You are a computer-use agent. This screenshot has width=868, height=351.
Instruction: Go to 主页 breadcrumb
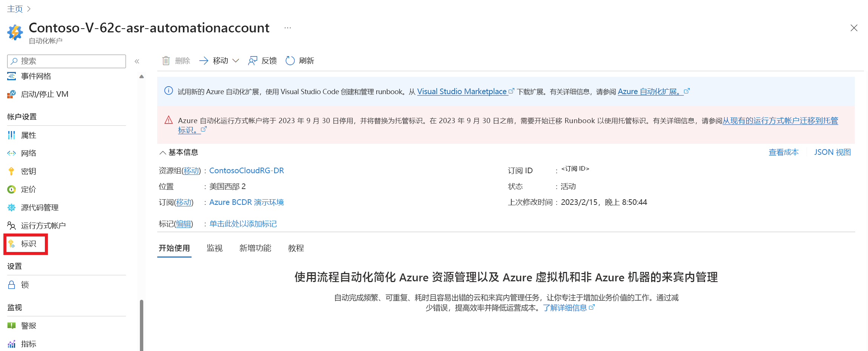[15, 9]
